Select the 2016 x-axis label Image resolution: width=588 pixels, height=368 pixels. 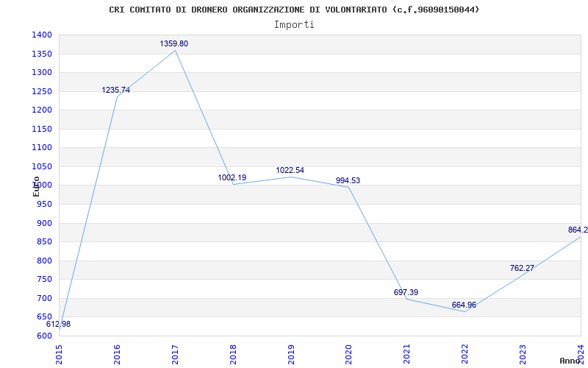click(117, 354)
